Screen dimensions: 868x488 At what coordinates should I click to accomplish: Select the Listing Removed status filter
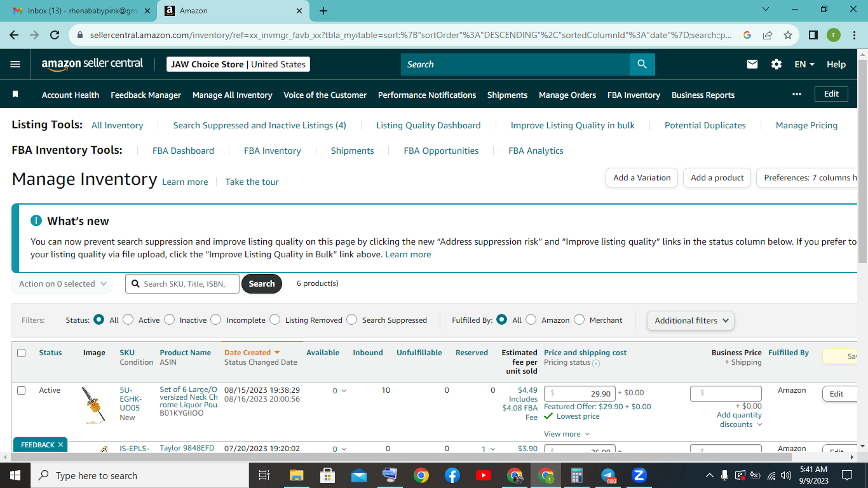click(275, 320)
